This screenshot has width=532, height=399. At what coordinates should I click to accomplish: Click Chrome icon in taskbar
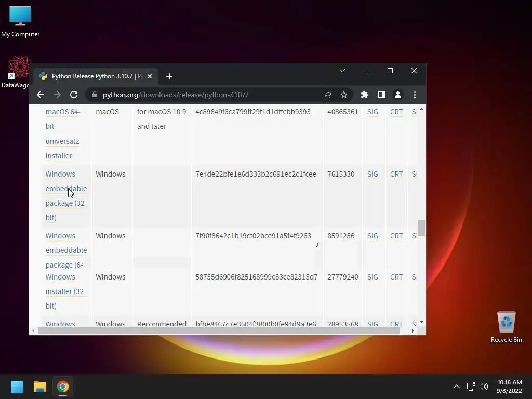[63, 387]
